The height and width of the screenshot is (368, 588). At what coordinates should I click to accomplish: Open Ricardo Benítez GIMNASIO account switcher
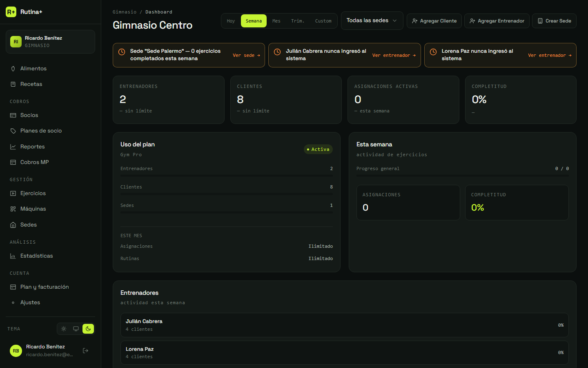click(x=50, y=42)
